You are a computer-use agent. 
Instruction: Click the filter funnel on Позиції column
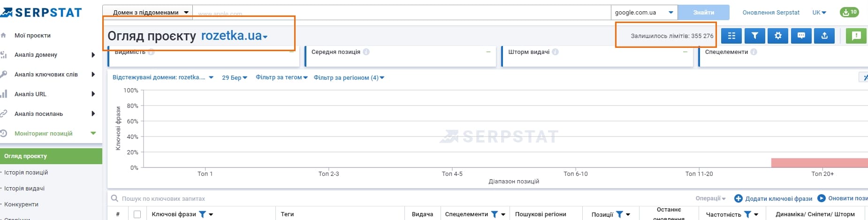coord(619,214)
